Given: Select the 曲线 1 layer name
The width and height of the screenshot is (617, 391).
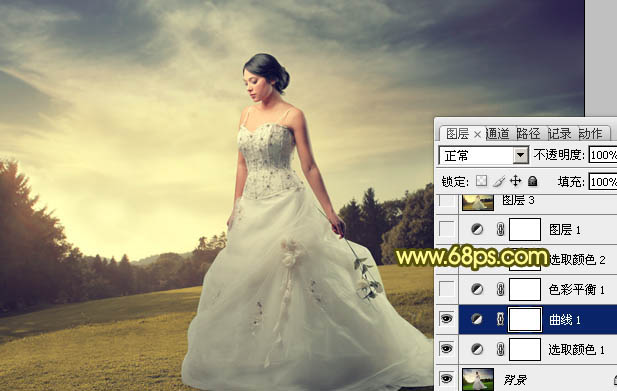Looking at the screenshot, I should coord(565,320).
